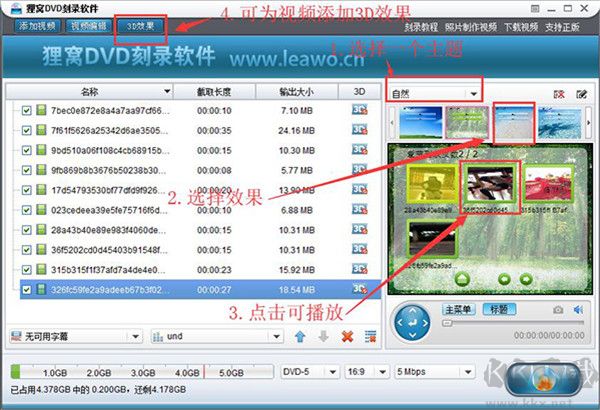
Task: Uncheck video 9fb869b8b3676b50238b30
Action: 26,170
